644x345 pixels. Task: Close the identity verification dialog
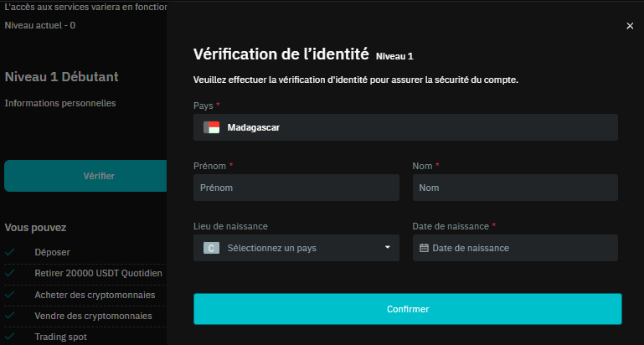click(630, 26)
